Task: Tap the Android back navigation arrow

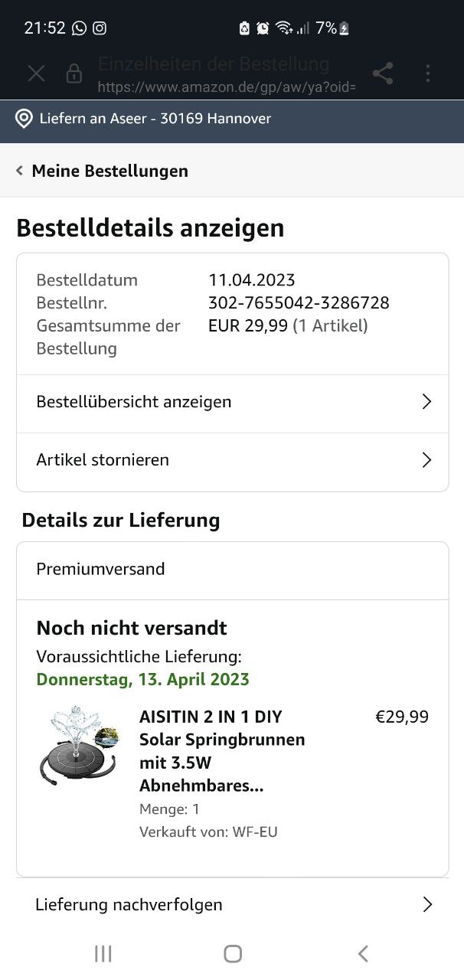Action: click(363, 953)
